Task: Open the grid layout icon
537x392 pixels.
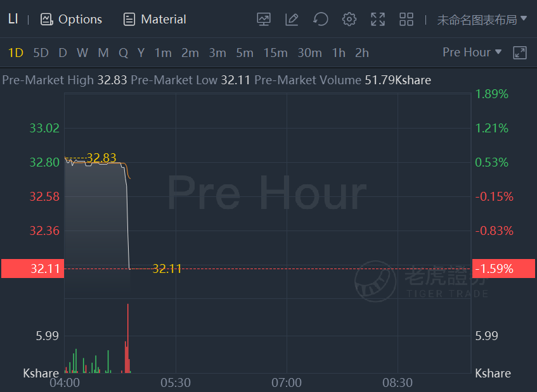Action: (x=406, y=19)
